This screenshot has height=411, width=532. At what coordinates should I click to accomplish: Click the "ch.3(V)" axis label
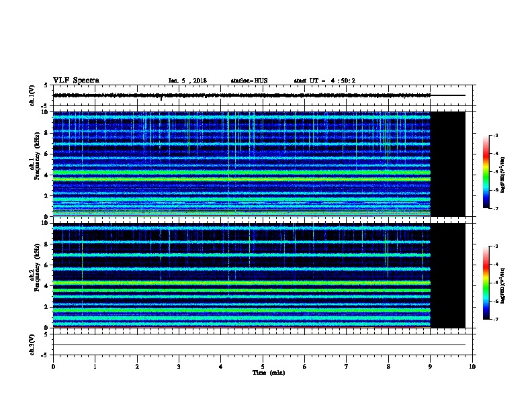coord(32,345)
